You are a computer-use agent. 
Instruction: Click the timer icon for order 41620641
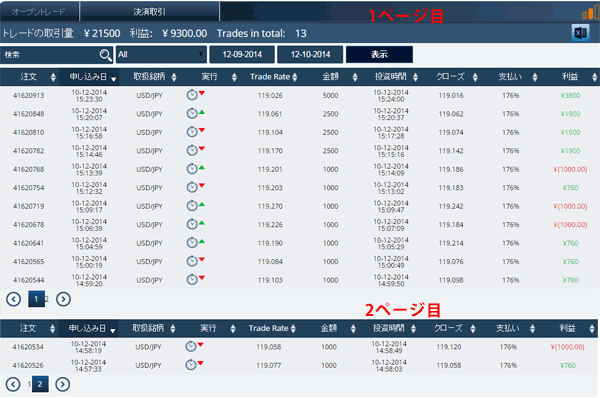(192, 242)
